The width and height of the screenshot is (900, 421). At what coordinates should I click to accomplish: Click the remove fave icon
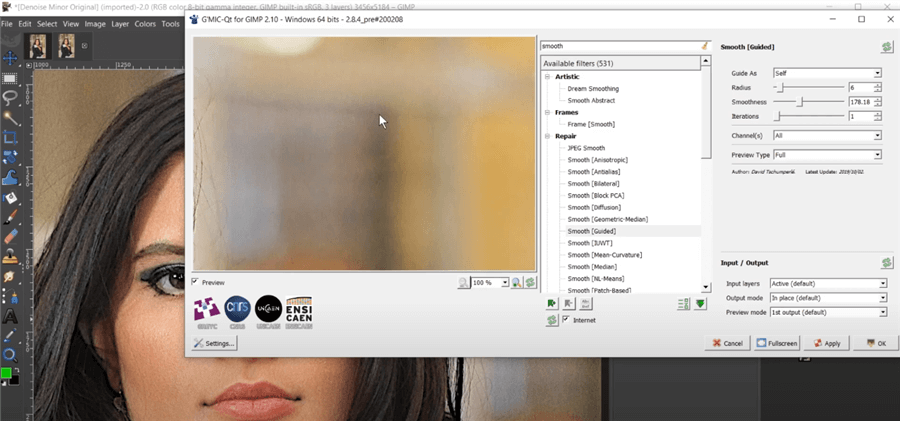tap(569, 304)
